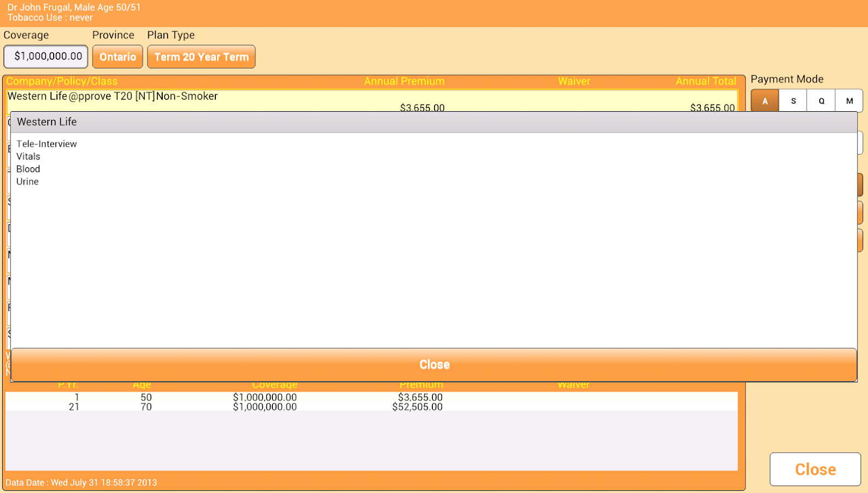This screenshot has height=493, width=868.
Task: Click the Payment Mode label
Action: pyautogui.click(x=787, y=79)
